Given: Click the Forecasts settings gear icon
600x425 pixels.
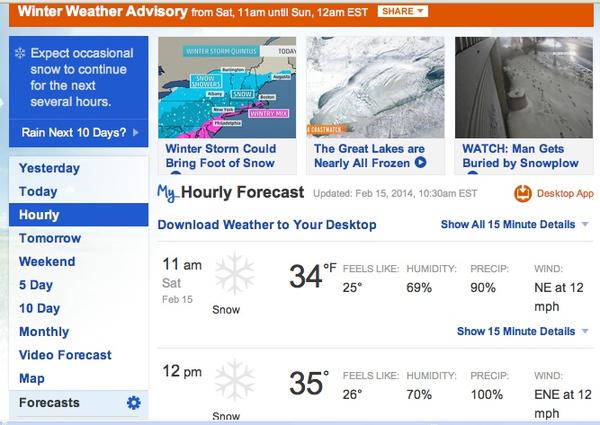Looking at the screenshot, I should click(134, 403).
